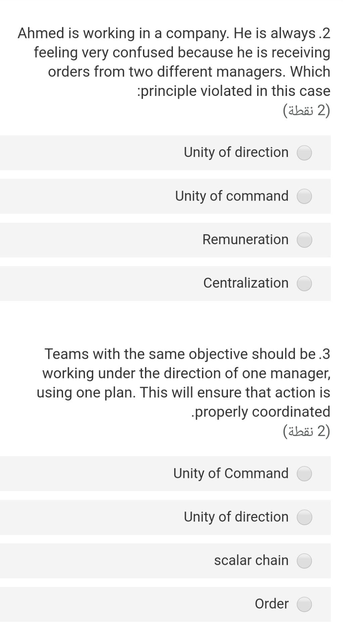The height and width of the screenshot is (644, 343).
Task: Click the Unity of command label text
Action: (232, 196)
